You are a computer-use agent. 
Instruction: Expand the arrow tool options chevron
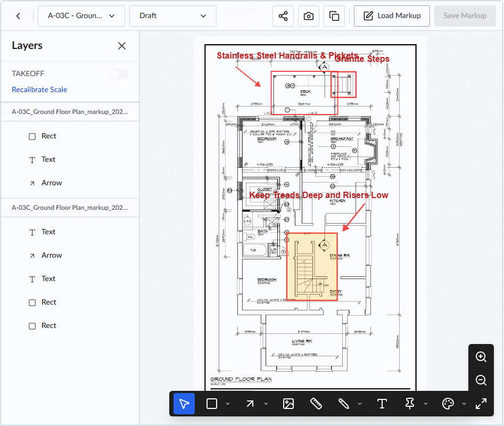(266, 404)
